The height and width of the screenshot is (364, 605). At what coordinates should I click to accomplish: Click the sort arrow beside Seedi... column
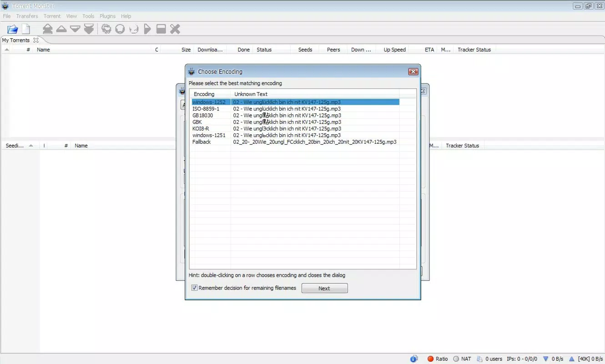click(31, 146)
